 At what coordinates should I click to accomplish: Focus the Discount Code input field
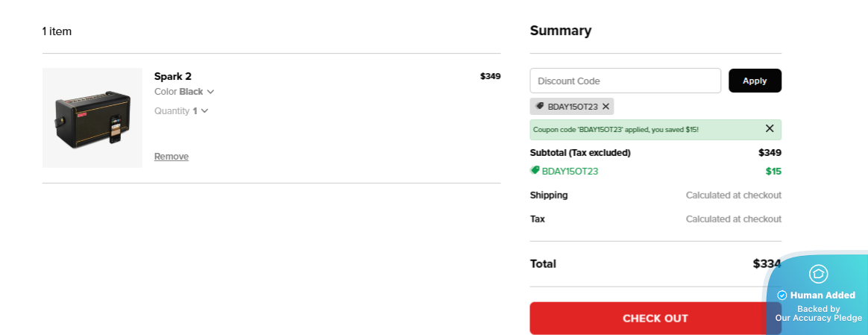click(x=625, y=81)
